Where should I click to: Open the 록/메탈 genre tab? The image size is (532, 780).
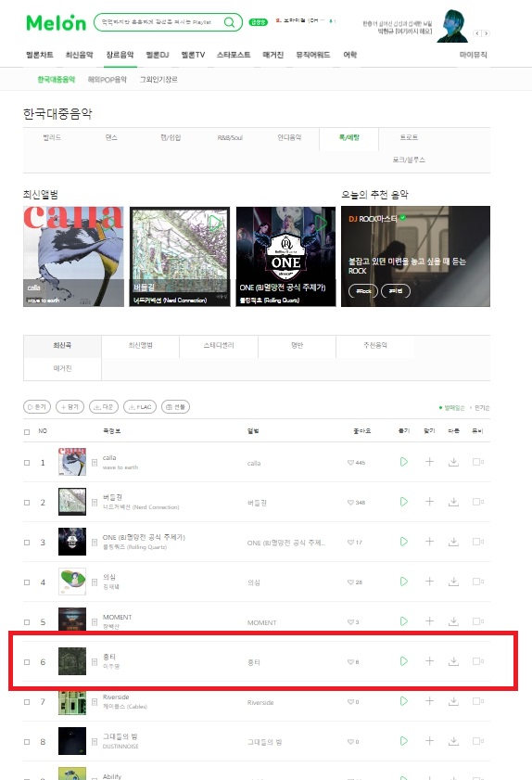[349, 138]
